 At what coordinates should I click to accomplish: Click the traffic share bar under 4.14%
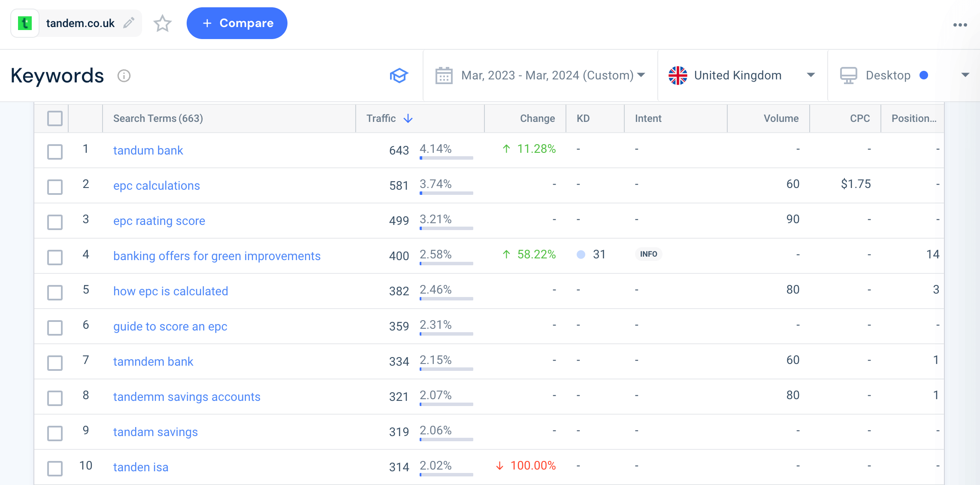coord(446,158)
